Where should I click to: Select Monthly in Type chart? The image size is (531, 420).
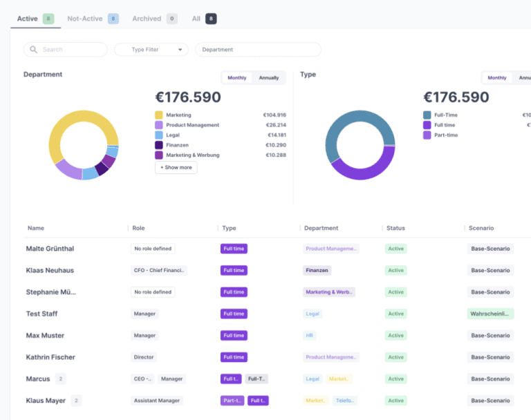pos(497,77)
